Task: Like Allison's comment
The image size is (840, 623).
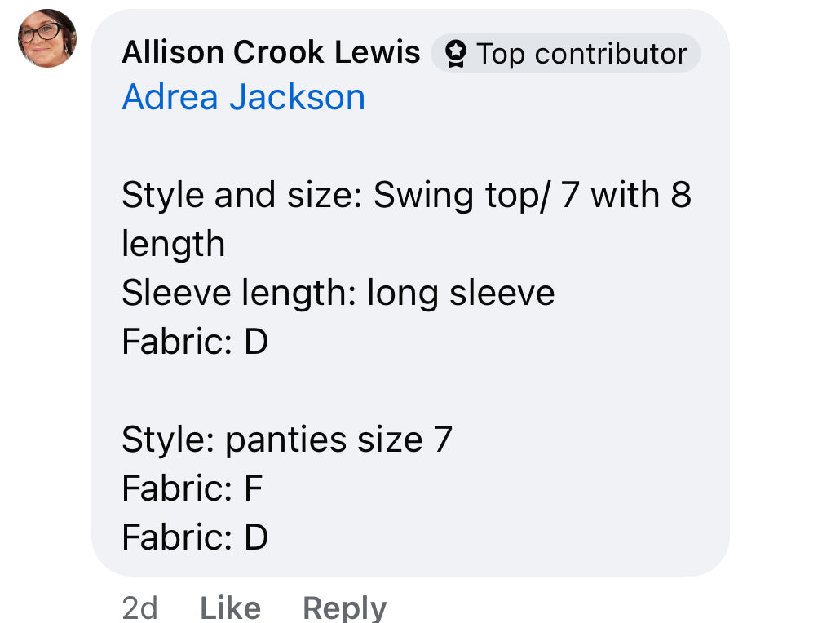Action: (231, 608)
